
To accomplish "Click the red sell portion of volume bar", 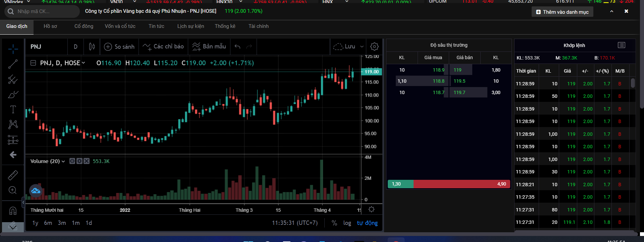I will (462, 184).
